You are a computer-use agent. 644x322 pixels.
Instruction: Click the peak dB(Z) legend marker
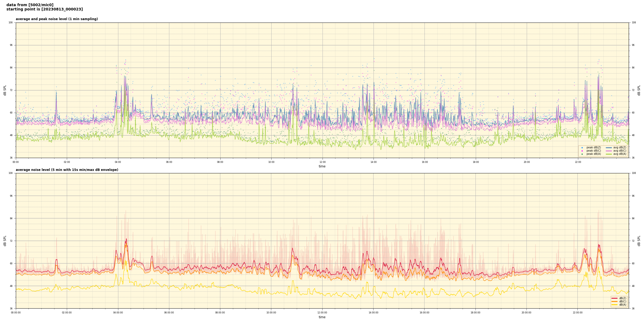pos(582,148)
